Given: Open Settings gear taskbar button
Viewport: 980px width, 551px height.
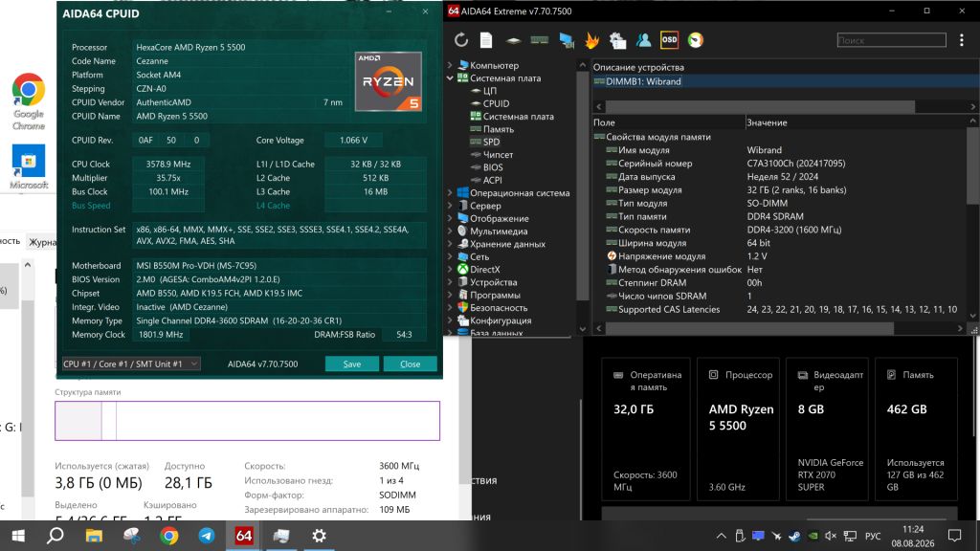Looking at the screenshot, I should coord(319,536).
